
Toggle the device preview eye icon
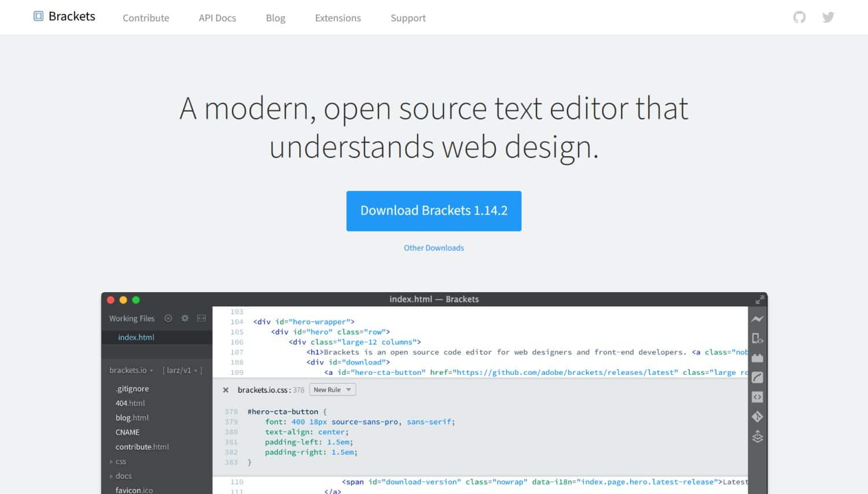pyautogui.click(x=757, y=338)
